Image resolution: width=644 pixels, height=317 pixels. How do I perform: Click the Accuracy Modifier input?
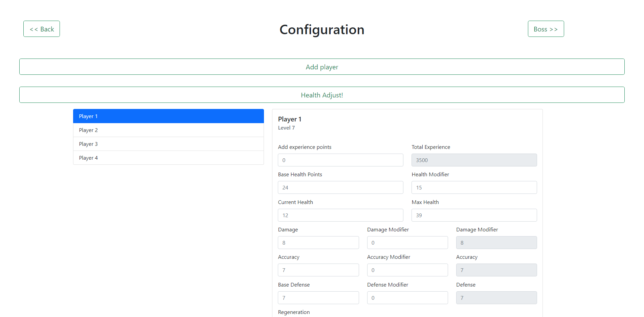tap(407, 270)
